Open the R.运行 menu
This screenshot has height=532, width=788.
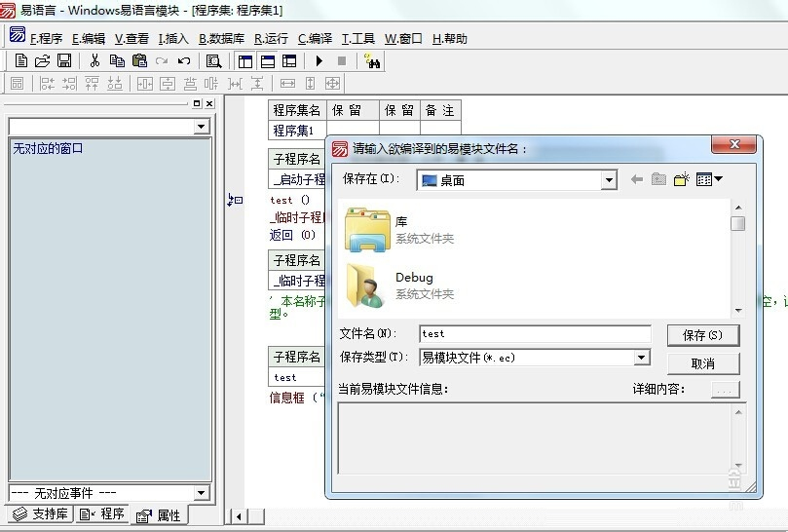pos(272,39)
